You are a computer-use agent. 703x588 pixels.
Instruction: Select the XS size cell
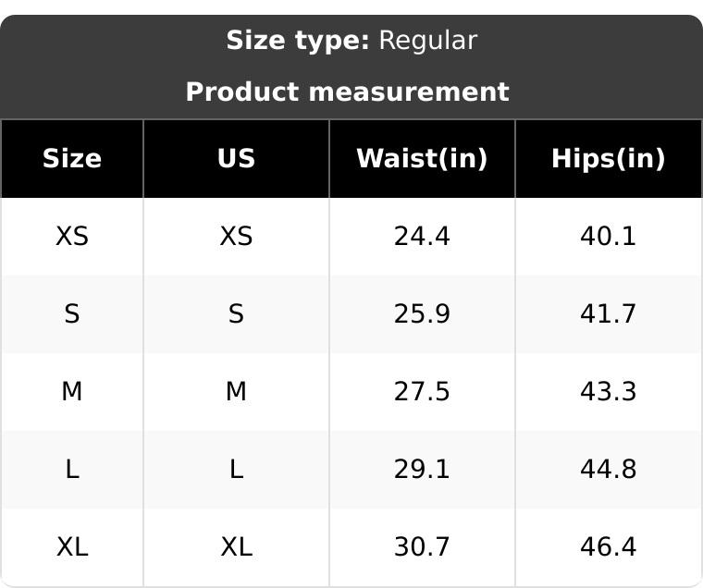(72, 237)
